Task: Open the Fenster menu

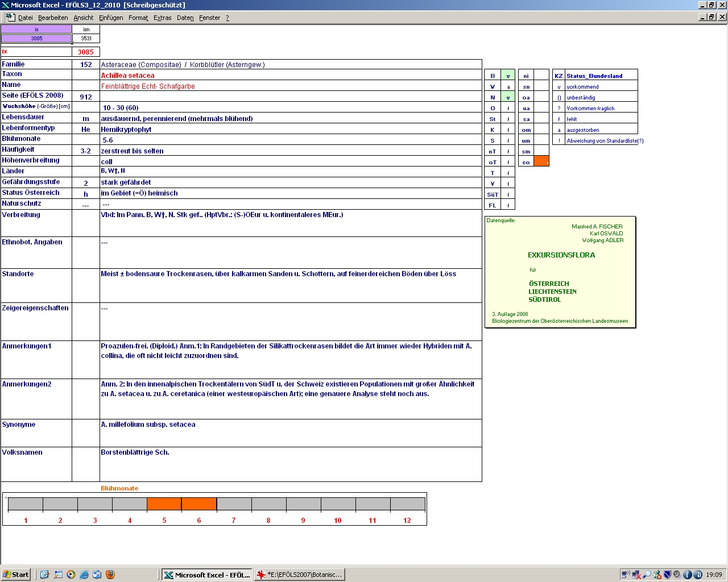Action: (209, 18)
